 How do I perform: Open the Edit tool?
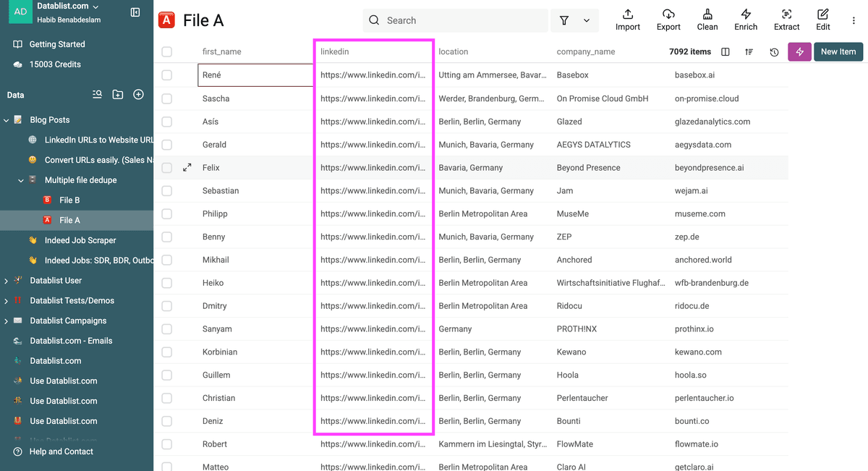823,20
